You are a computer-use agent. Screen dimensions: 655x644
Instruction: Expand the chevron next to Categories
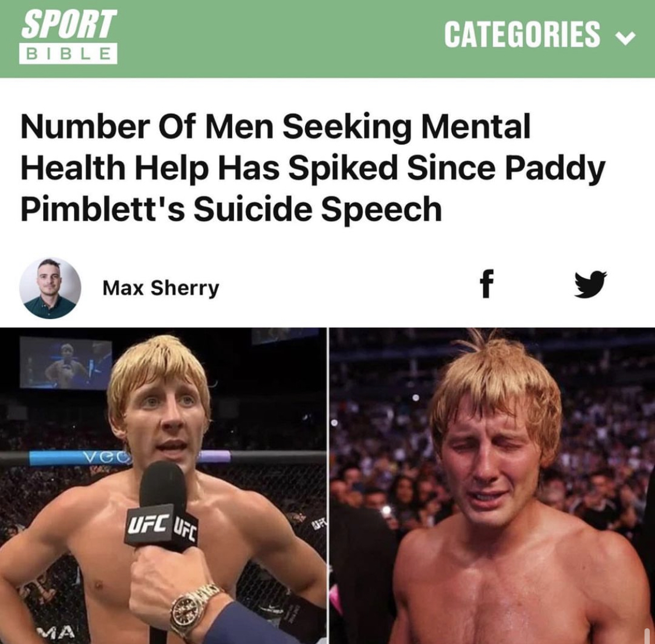pyautogui.click(x=625, y=38)
